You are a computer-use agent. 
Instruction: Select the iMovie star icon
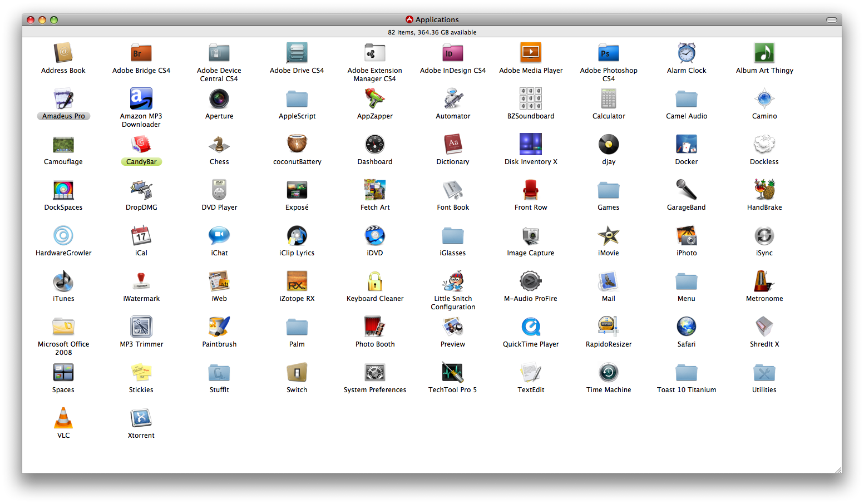(609, 235)
